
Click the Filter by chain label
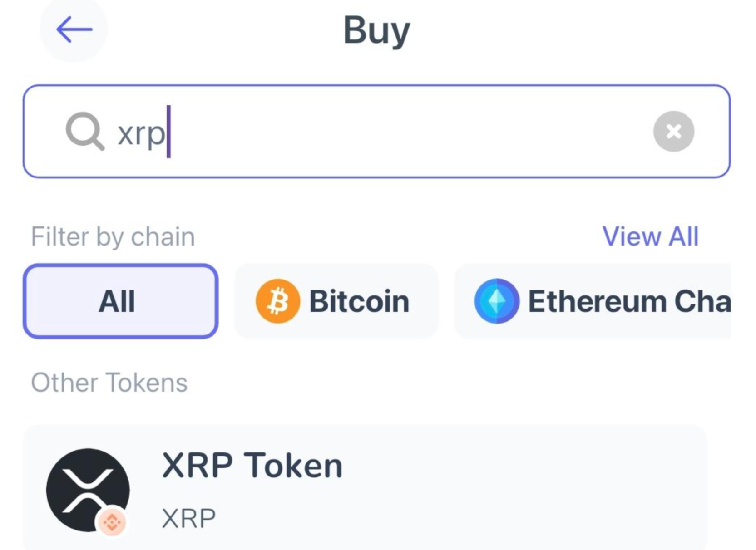[113, 236]
